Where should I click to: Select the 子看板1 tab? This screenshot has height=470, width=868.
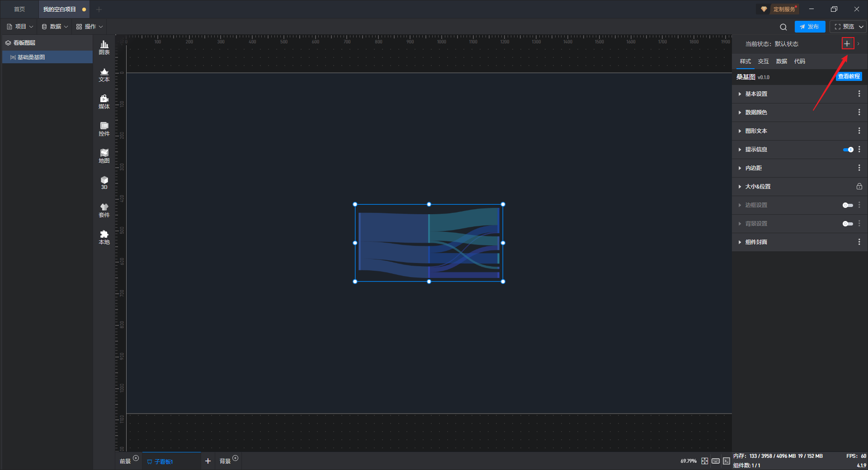click(x=172, y=461)
